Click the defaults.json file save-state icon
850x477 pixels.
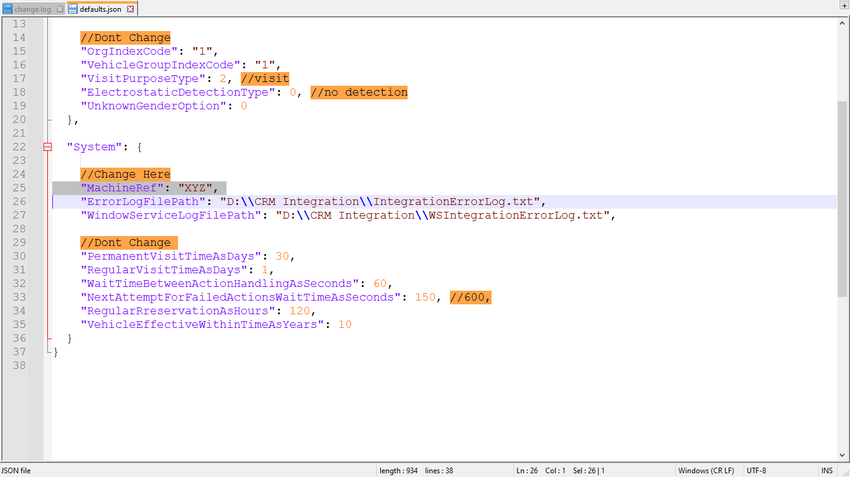click(72, 9)
